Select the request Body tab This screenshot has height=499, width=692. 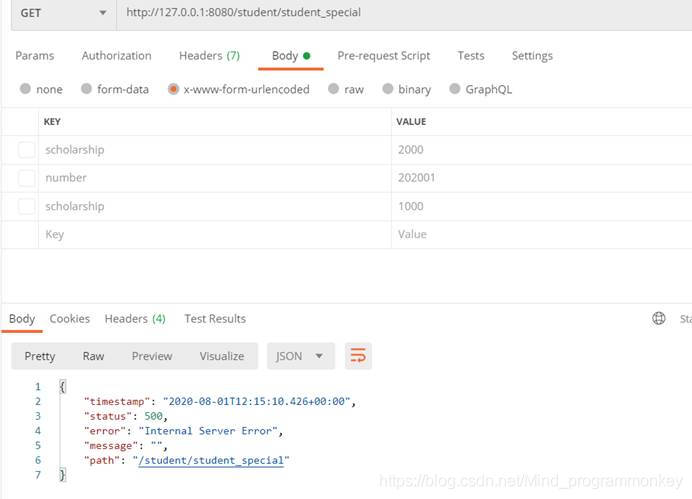pyautogui.click(x=291, y=56)
